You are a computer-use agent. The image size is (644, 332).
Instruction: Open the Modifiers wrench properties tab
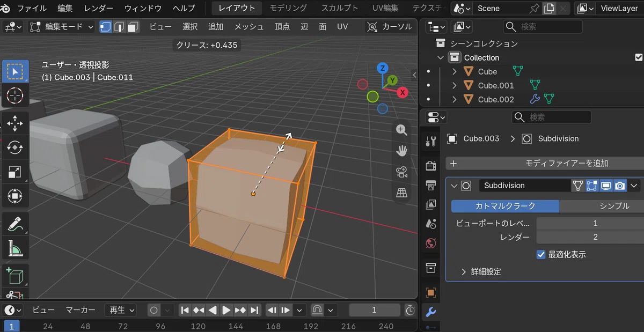point(430,312)
